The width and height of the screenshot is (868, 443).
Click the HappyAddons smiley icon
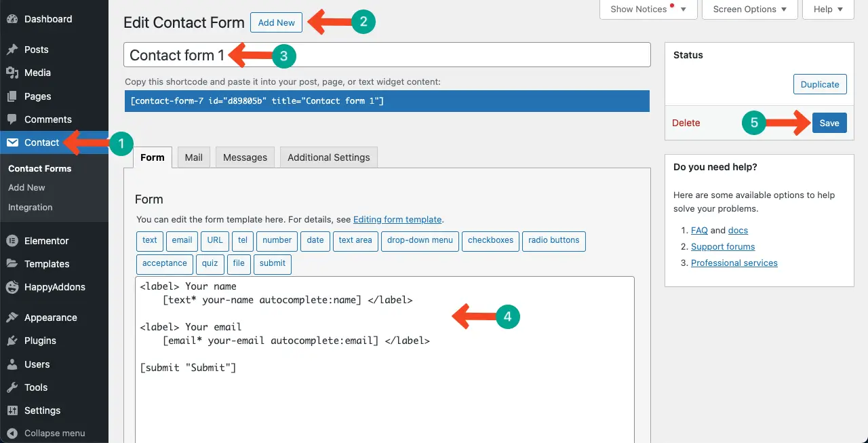12,287
